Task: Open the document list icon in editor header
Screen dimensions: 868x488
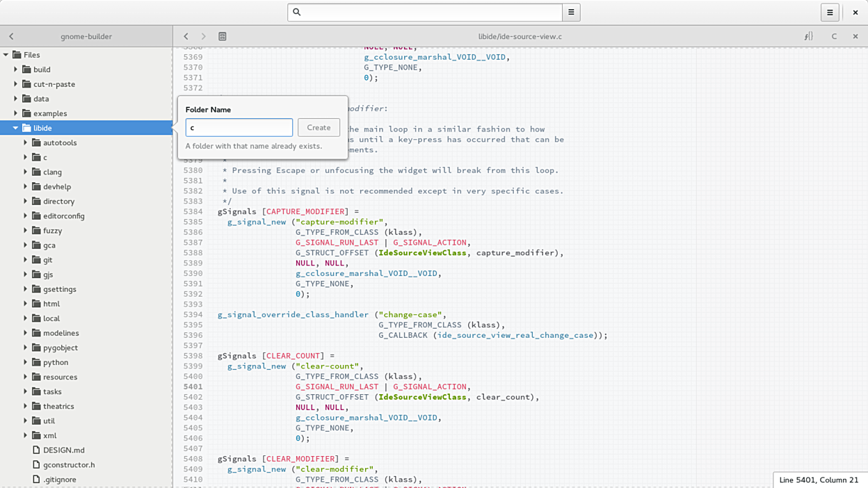Action: pos(223,36)
